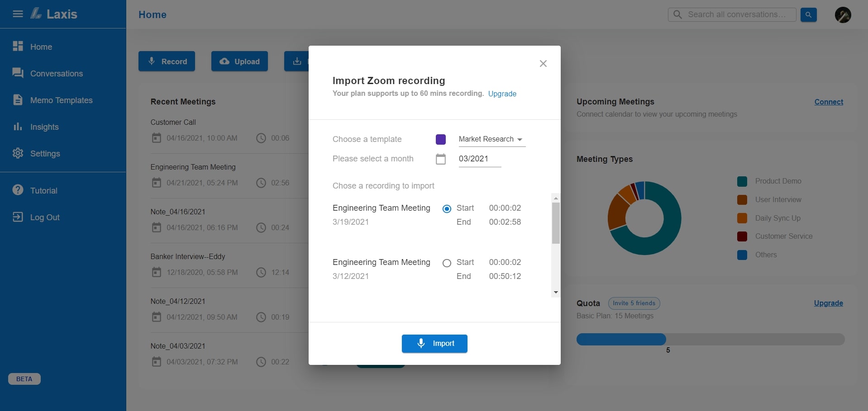
Task: Open the Note_04/16/2021 meeting
Action: [178, 212]
